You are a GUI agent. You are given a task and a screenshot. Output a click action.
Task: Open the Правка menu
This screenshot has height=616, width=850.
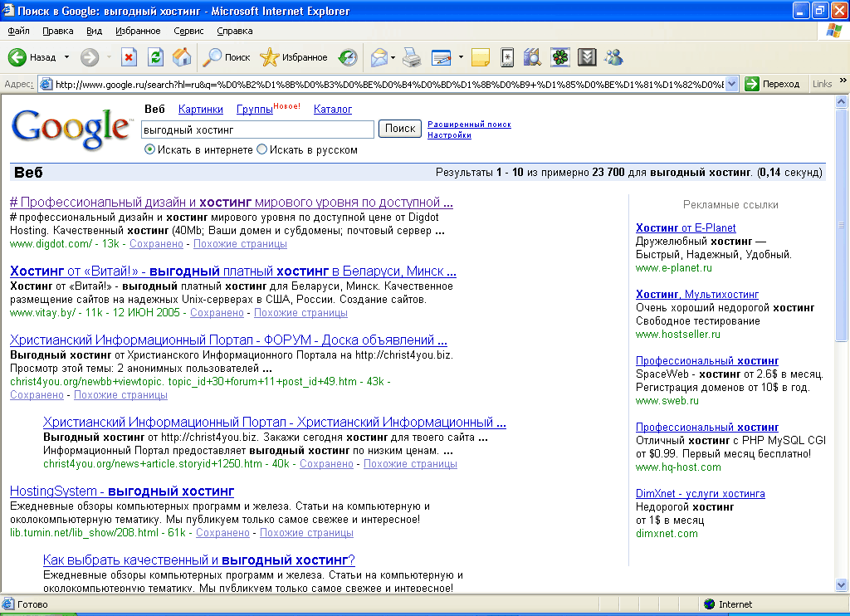pyautogui.click(x=58, y=31)
